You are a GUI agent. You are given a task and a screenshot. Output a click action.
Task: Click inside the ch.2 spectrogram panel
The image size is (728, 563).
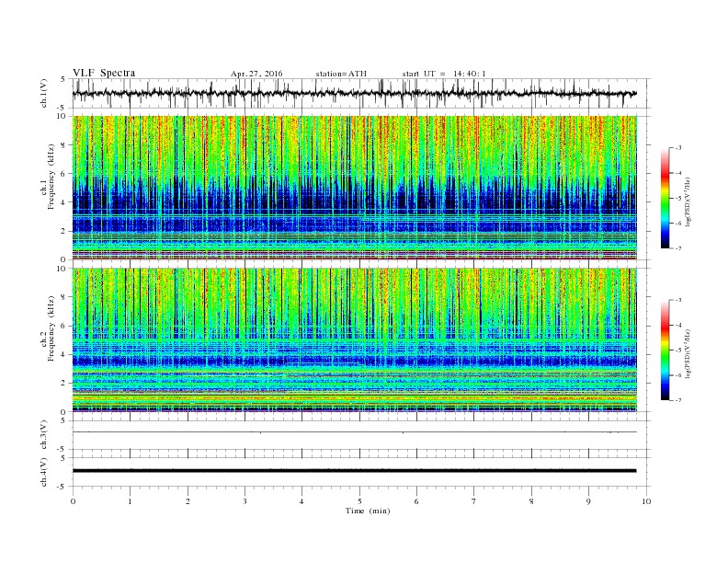click(355, 339)
